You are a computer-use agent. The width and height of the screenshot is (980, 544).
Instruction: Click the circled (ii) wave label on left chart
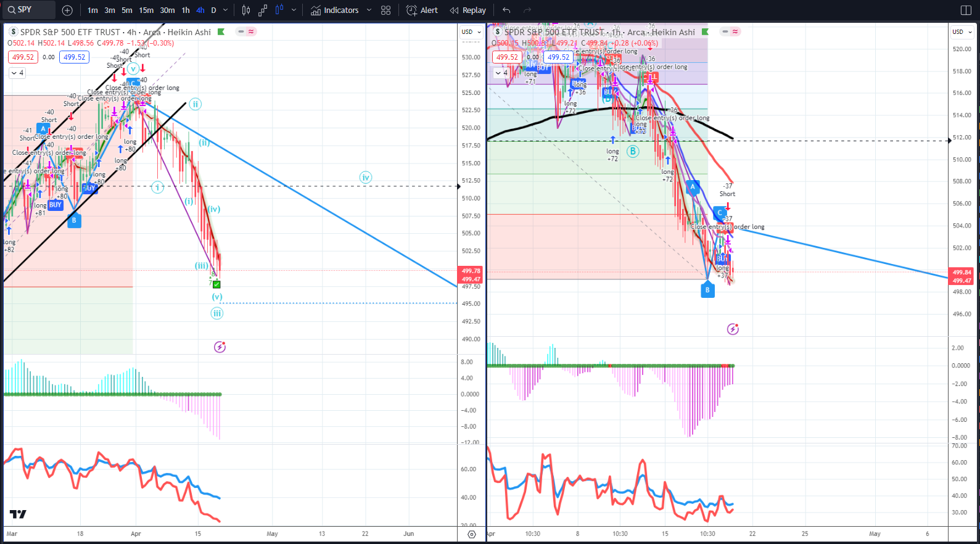[x=195, y=104]
